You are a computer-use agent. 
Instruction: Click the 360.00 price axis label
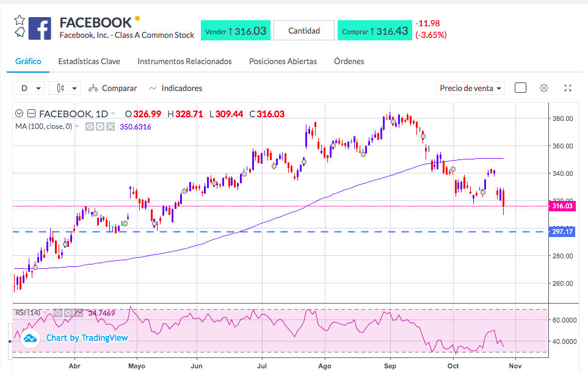tap(562, 146)
